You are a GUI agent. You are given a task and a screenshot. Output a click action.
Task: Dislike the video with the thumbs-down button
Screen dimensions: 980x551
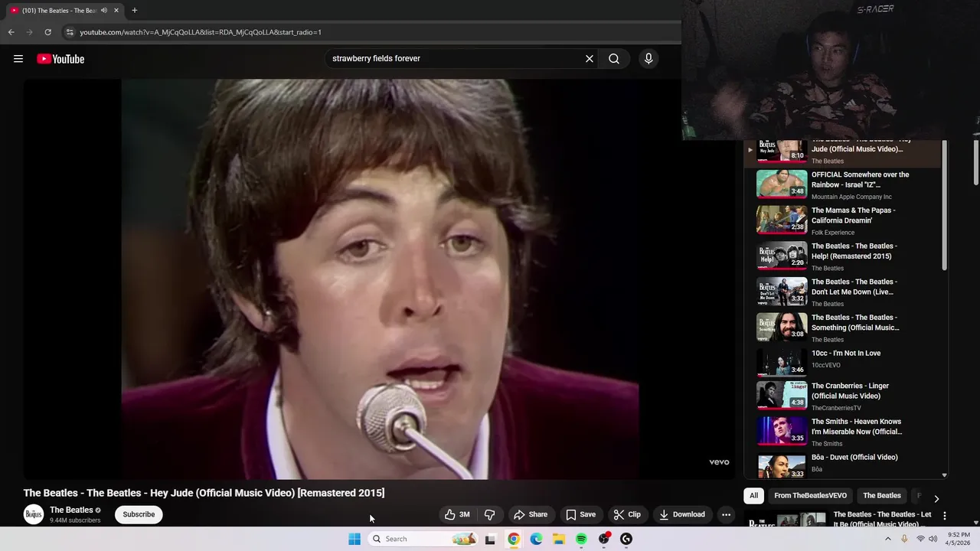(490, 514)
